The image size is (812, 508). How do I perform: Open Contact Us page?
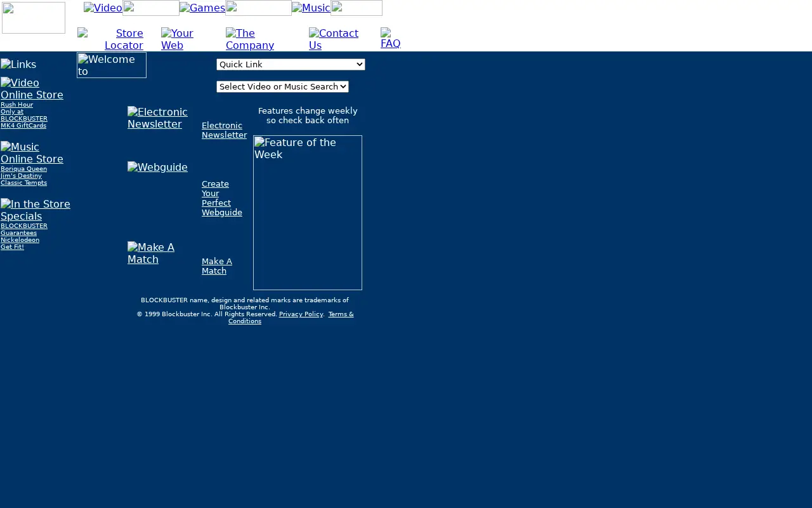pos(334,39)
